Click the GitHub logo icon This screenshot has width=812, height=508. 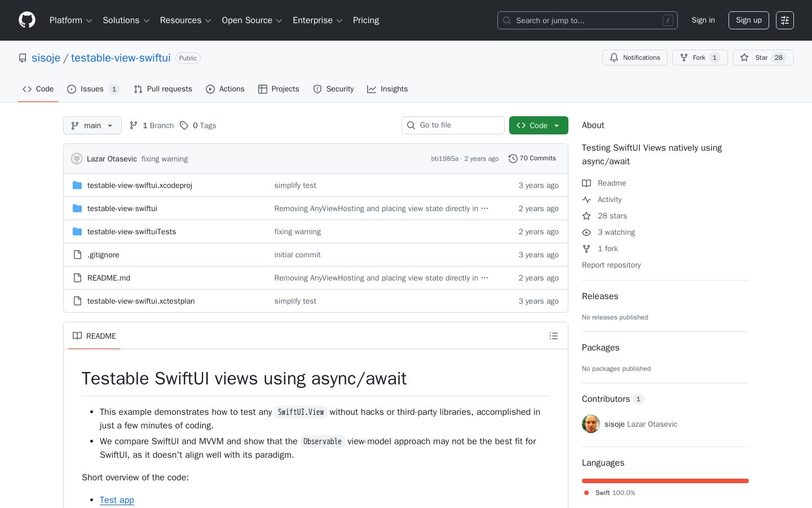(27, 20)
